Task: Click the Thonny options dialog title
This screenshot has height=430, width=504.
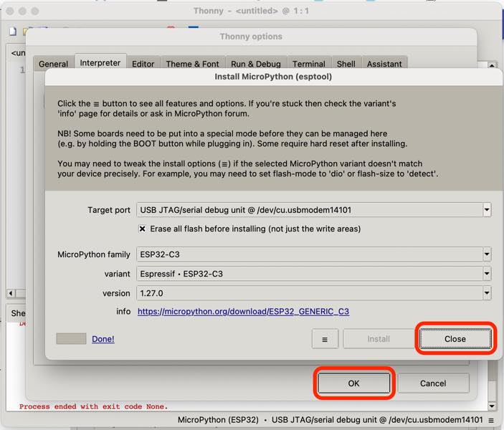Action: [251, 37]
